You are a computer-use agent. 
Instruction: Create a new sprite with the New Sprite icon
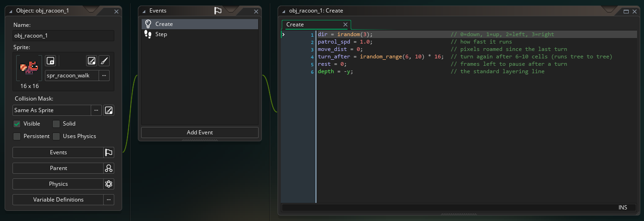[x=50, y=61]
